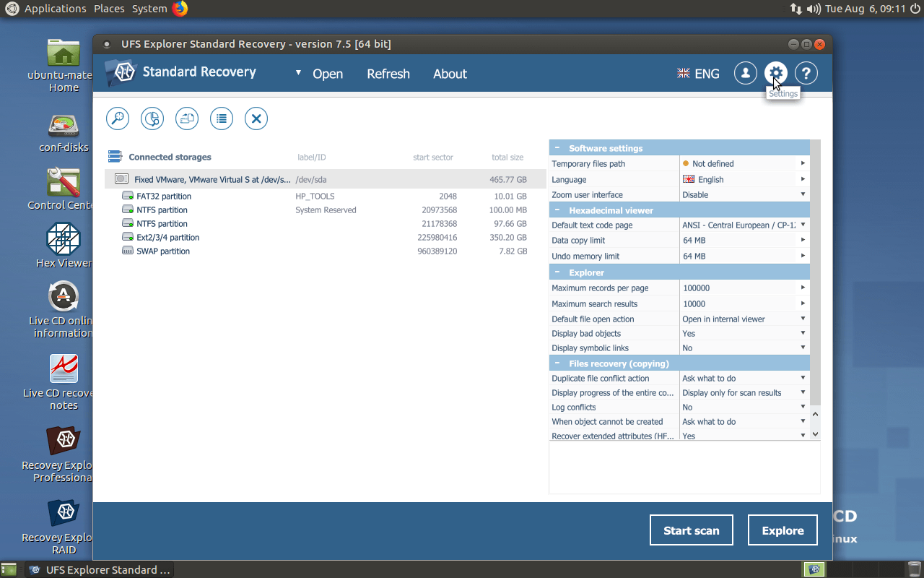
Task: Open the System menu
Action: click(149, 9)
